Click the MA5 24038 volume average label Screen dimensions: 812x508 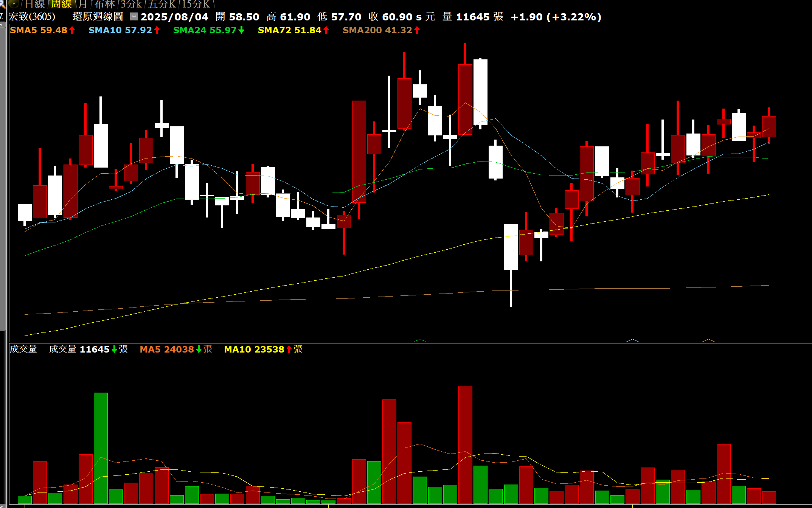(167, 350)
